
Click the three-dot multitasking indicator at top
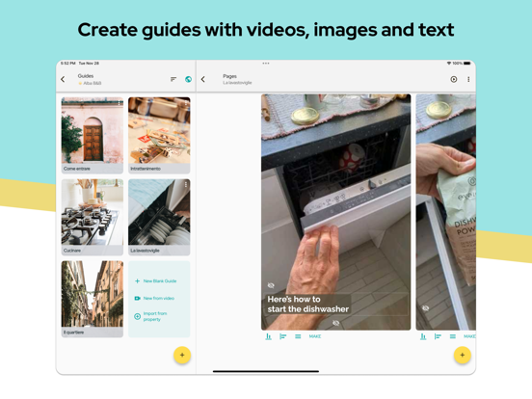266,64
